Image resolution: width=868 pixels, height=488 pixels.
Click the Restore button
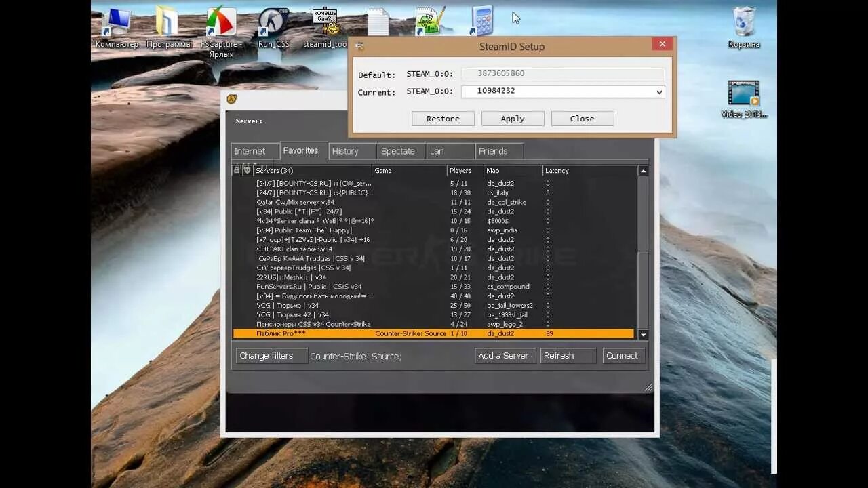443,119
